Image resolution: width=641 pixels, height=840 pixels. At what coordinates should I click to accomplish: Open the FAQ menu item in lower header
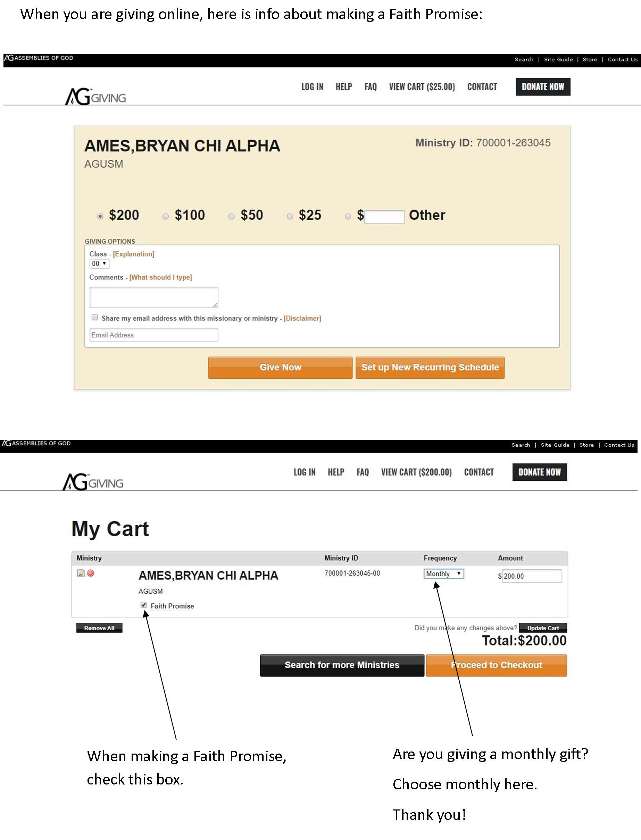click(363, 472)
